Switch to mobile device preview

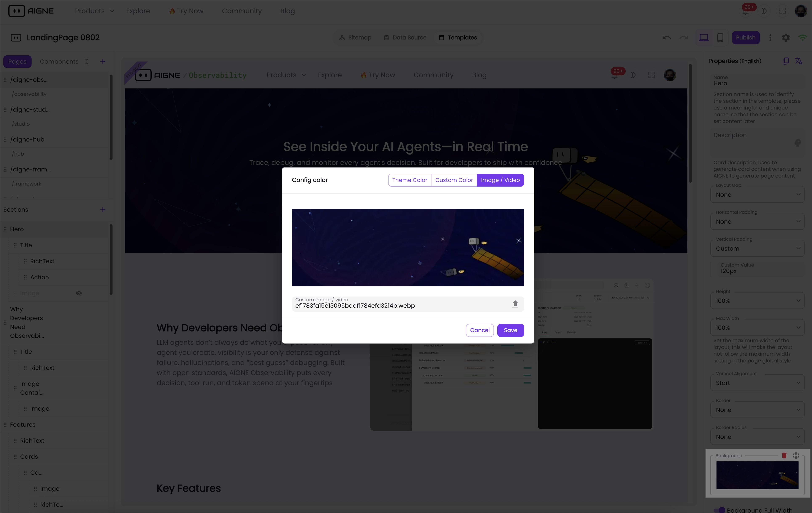coord(720,37)
